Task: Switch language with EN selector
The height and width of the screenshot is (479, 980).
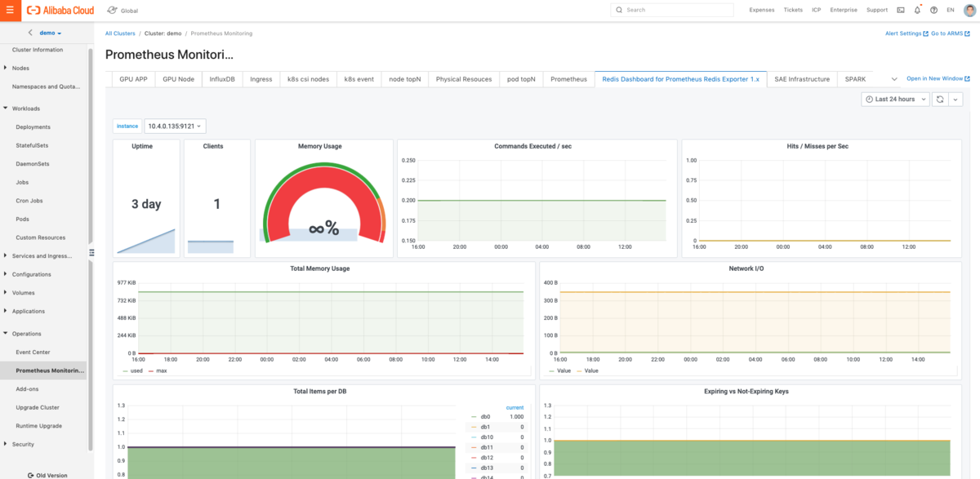Action: (950, 10)
